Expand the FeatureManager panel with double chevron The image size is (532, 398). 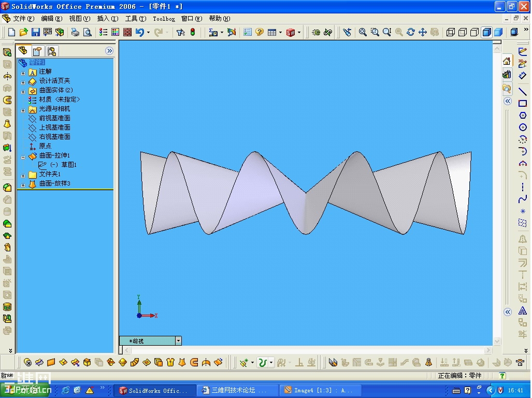tap(109, 51)
